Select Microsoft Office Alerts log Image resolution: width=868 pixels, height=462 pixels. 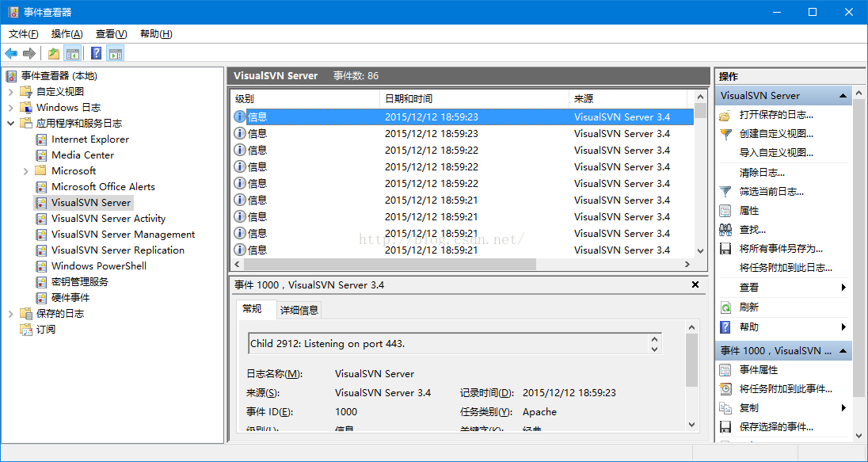(103, 187)
